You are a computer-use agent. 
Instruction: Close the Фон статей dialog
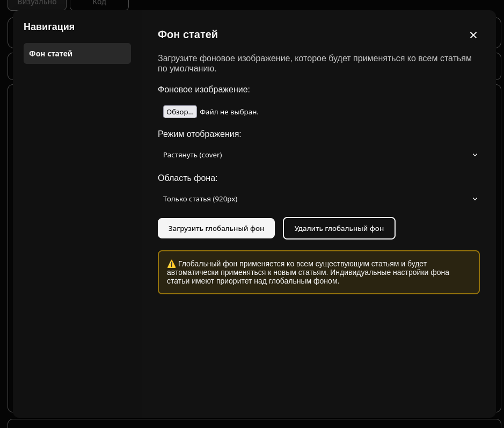(x=473, y=35)
